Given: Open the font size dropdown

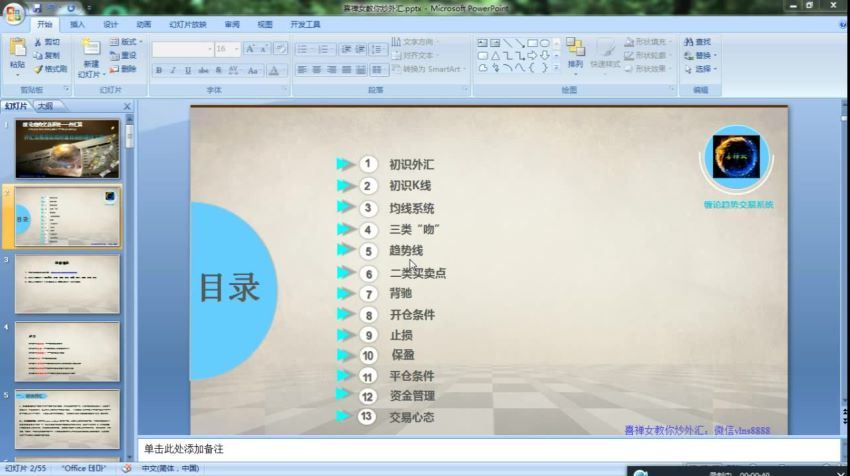Looking at the screenshot, I should point(236,48).
